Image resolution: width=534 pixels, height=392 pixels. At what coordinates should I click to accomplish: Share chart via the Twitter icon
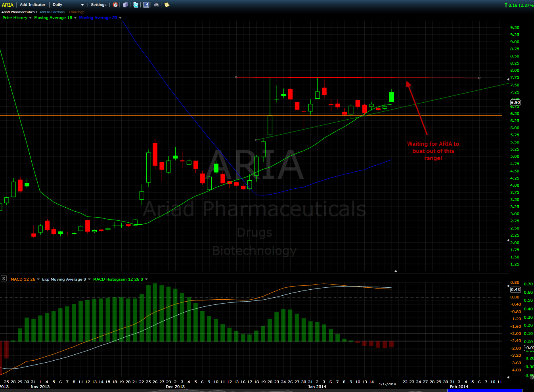(136, 4)
